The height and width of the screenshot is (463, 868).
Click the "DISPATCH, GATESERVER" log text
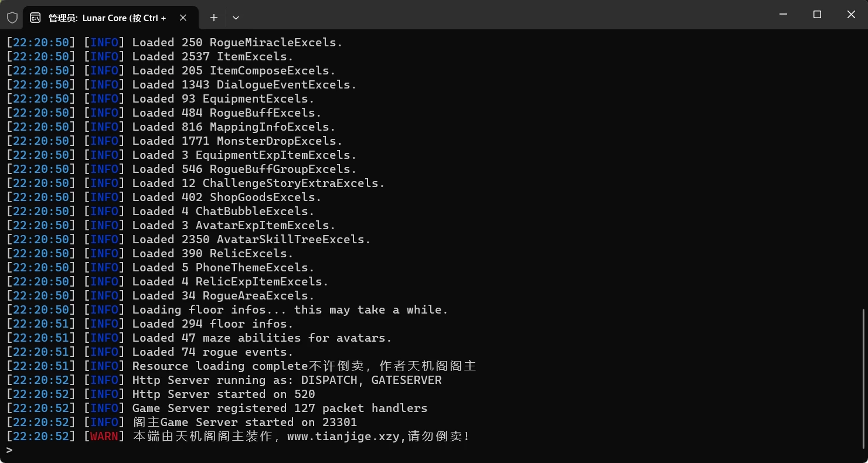click(371, 380)
